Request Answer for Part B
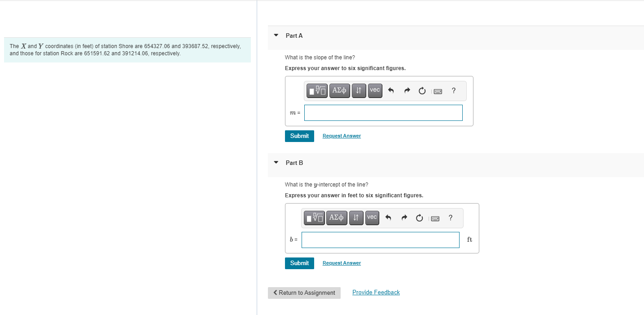Image resolution: width=644 pixels, height=315 pixels. coord(342,263)
